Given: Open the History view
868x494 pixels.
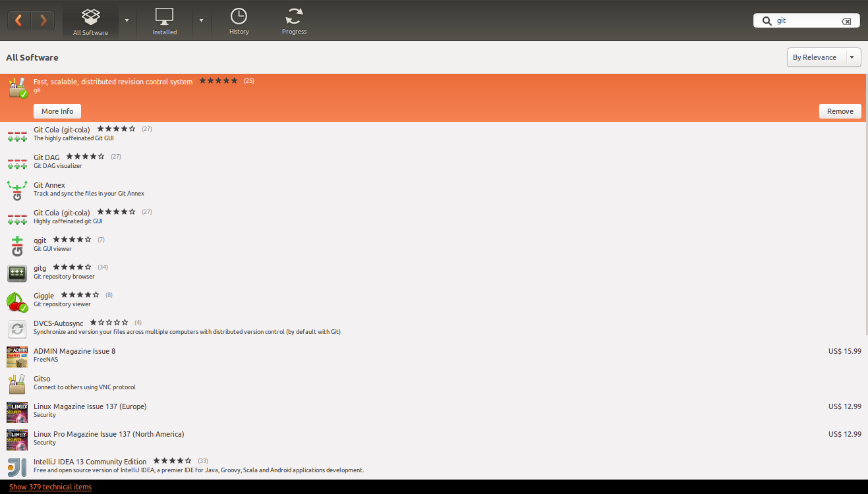Looking at the screenshot, I should 239,22.
